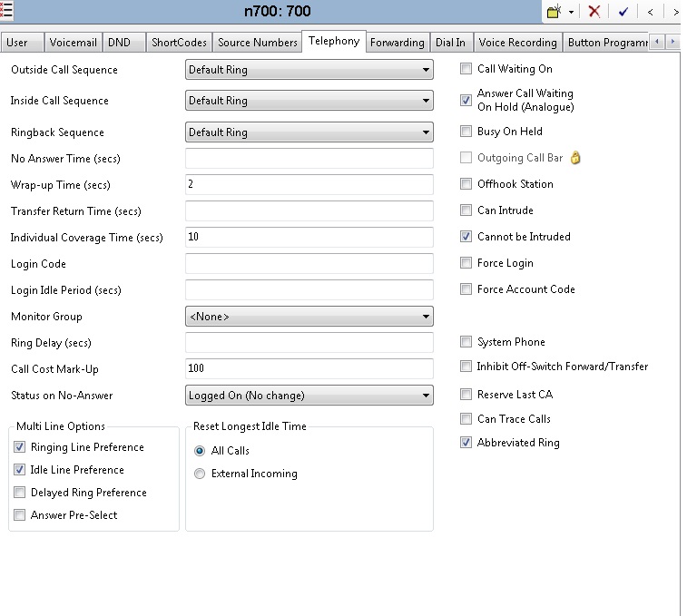Screen dimensions: 697x616
Task: Go to next record with right chevron
Action: tap(676, 12)
